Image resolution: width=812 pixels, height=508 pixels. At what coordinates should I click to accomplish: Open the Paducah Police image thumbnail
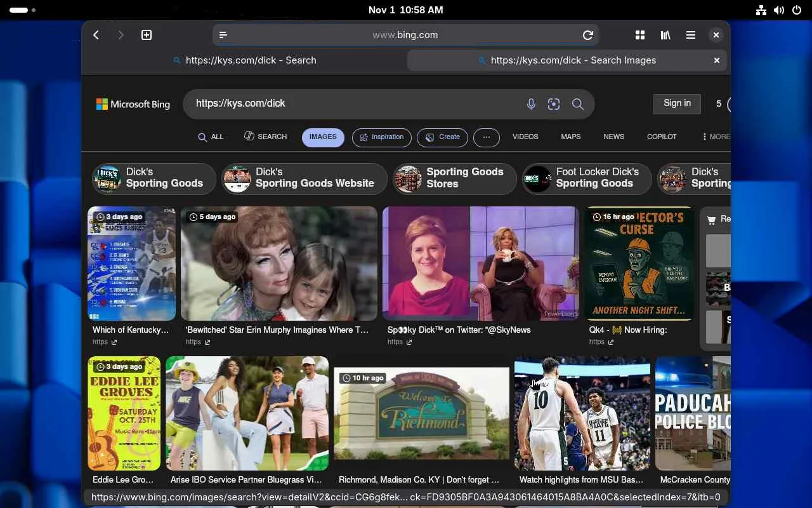coord(693,413)
